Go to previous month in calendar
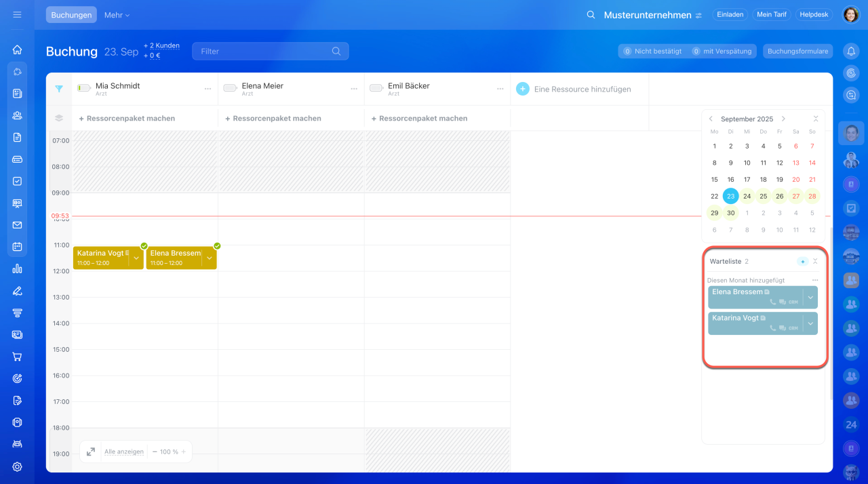Screen dimensions: 868x484 point(711,119)
